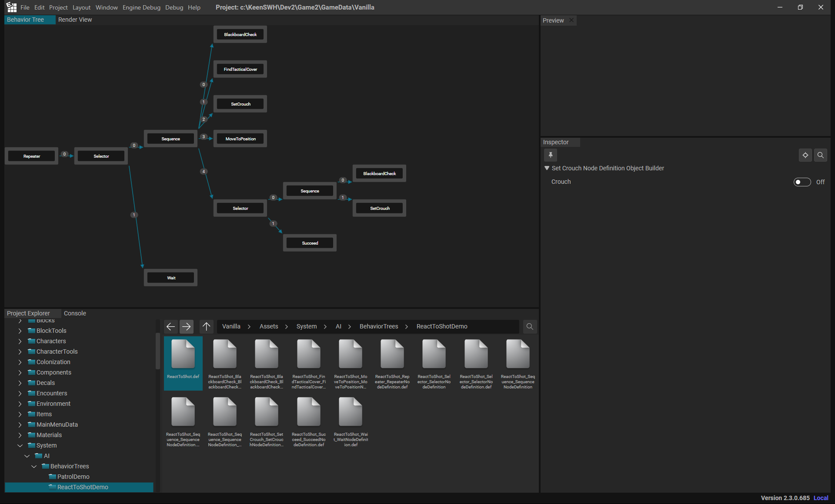The image size is (835, 504).
Task: Close the Preview tab
Action: [x=571, y=20]
